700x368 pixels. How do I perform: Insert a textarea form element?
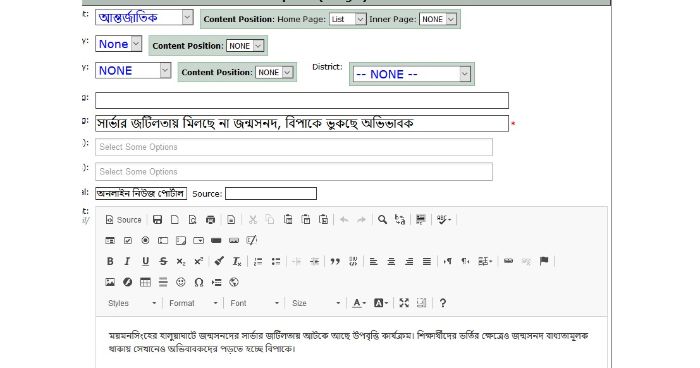coord(181,241)
